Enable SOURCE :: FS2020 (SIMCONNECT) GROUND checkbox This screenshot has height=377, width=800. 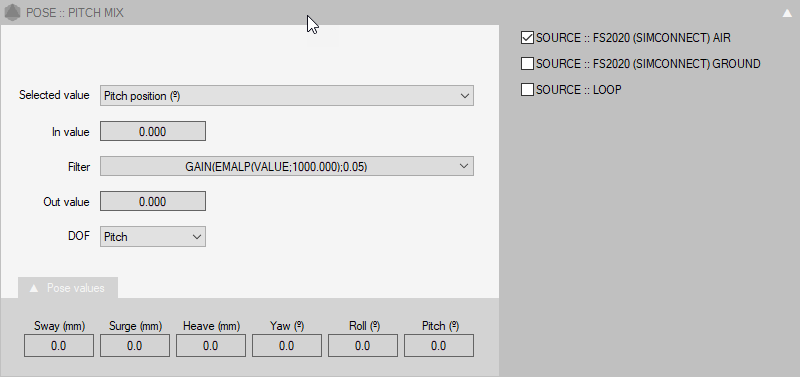(527, 64)
